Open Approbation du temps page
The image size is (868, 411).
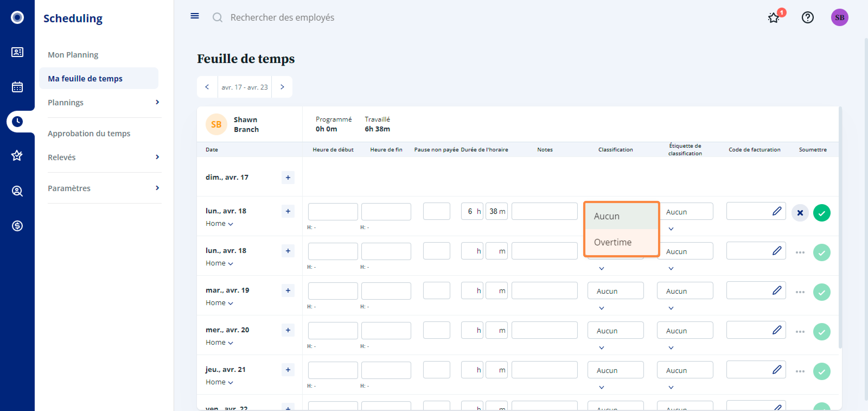click(89, 134)
